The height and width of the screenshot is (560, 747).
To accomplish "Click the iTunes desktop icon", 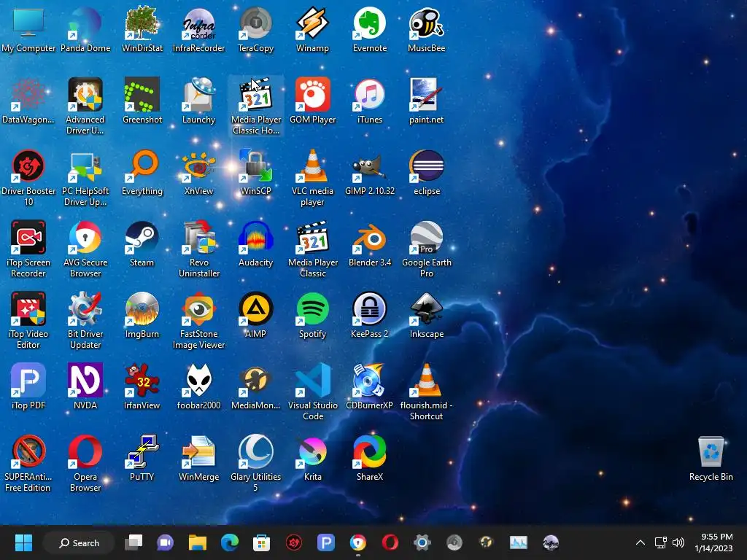I will click(370, 94).
